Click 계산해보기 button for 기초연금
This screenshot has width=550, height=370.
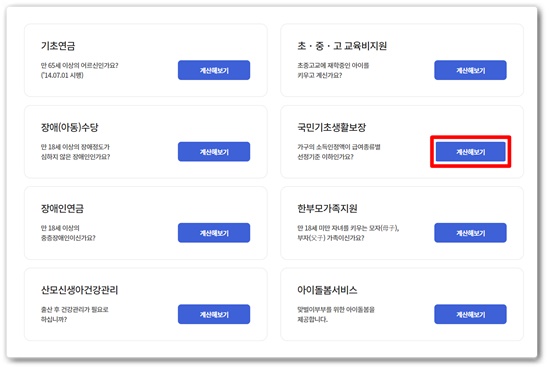214,70
